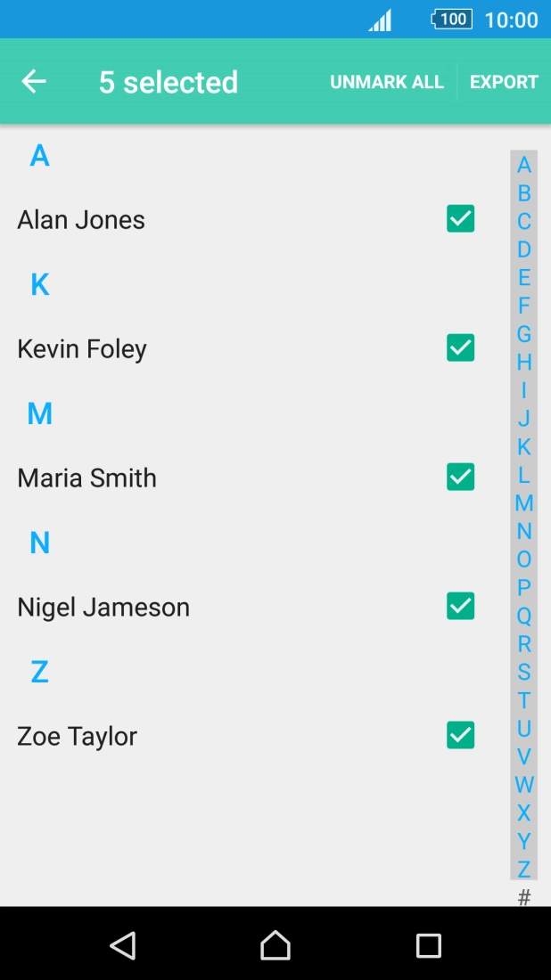The width and height of the screenshot is (551, 980).
Task: Uncheck Alan Jones contact checkbox
Action: (x=460, y=218)
